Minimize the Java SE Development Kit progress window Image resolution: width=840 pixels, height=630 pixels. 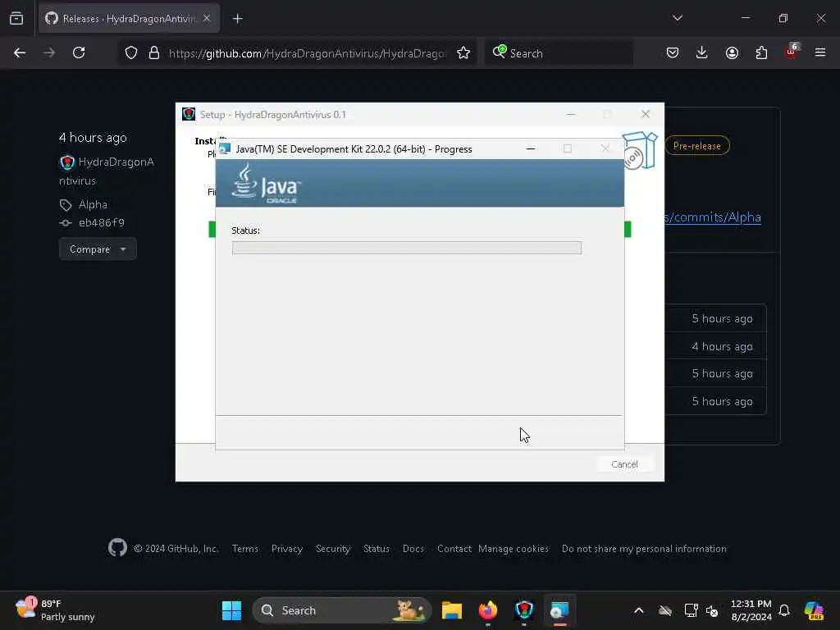[531, 149]
